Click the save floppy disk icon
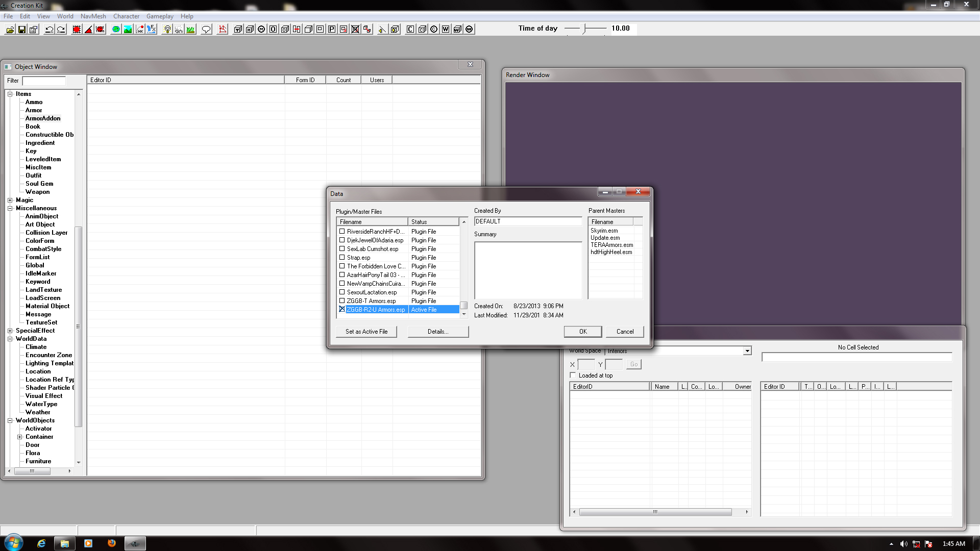Viewport: 980px width, 551px height. pos(21,30)
